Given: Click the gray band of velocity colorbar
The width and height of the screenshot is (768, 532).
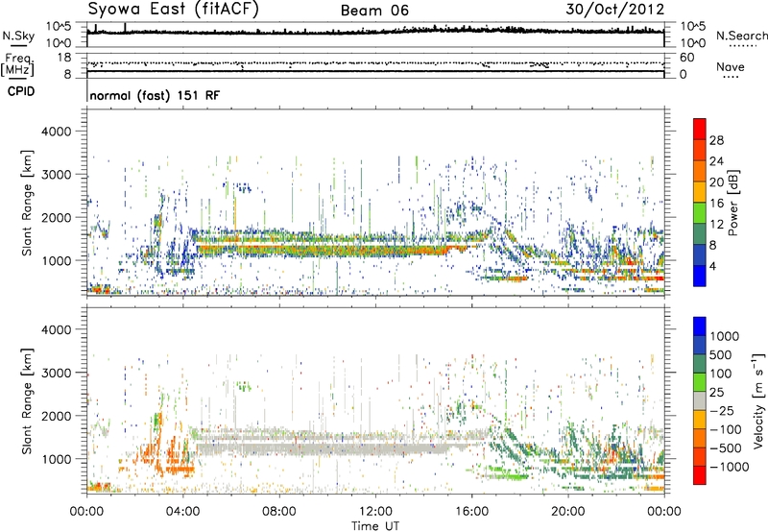Looking at the screenshot, I should pyautogui.click(x=700, y=400).
